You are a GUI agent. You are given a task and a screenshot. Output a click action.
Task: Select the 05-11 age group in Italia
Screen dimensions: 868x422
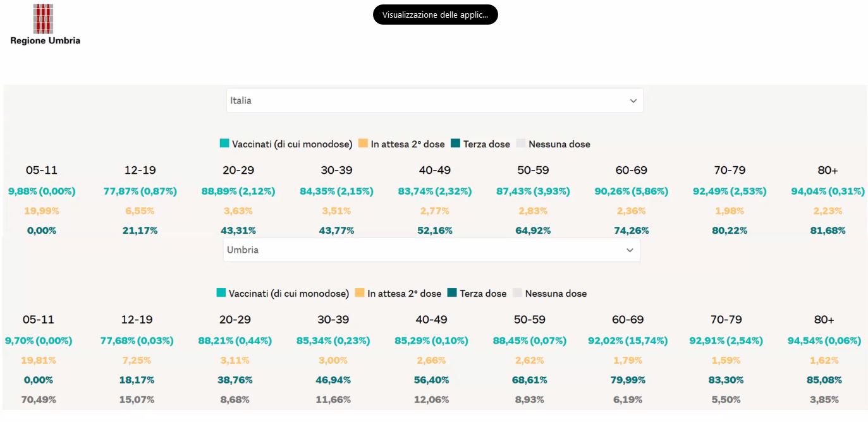click(x=42, y=171)
